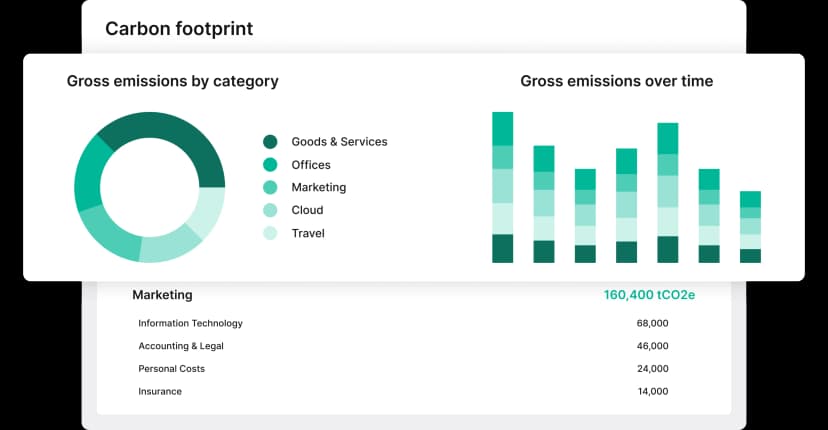The height and width of the screenshot is (430, 828).
Task: Select the Insurance row
Action: pyautogui.click(x=160, y=391)
